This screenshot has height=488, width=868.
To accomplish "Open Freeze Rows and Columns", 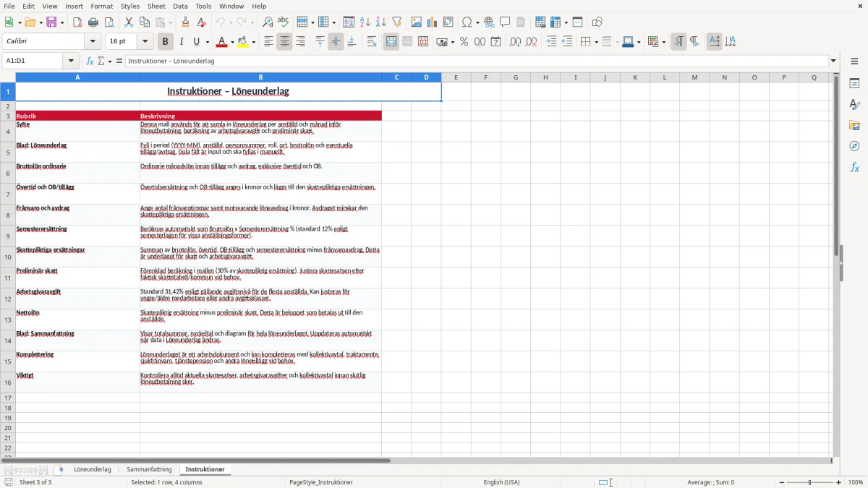I will (556, 22).
